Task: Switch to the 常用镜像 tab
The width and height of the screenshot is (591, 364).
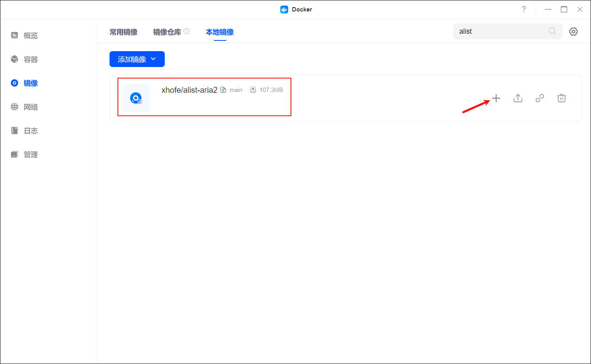Action: [123, 32]
